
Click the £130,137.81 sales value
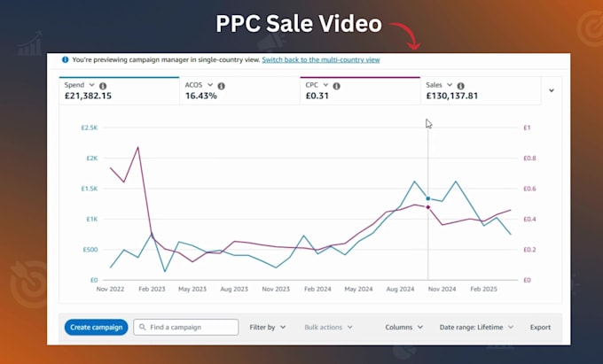(x=452, y=96)
